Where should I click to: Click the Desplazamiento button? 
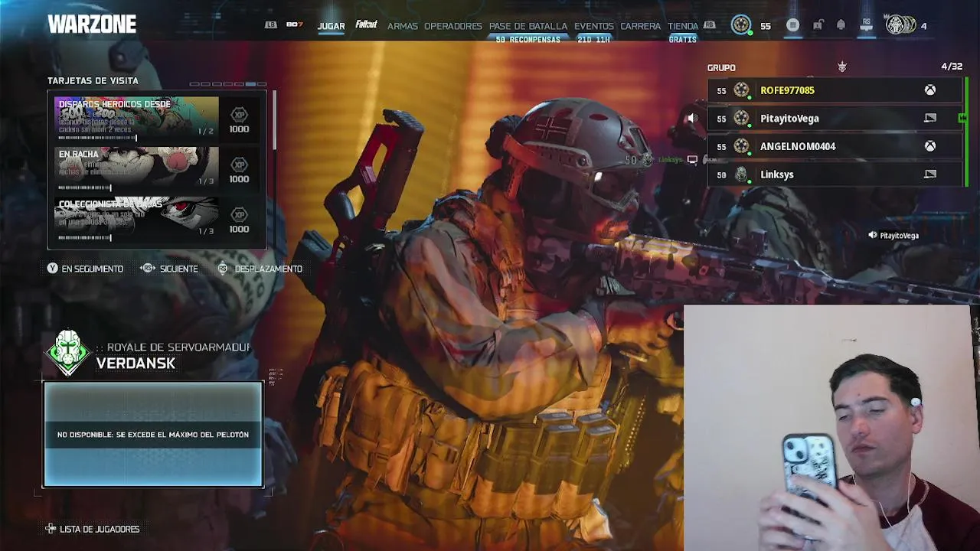260,269
